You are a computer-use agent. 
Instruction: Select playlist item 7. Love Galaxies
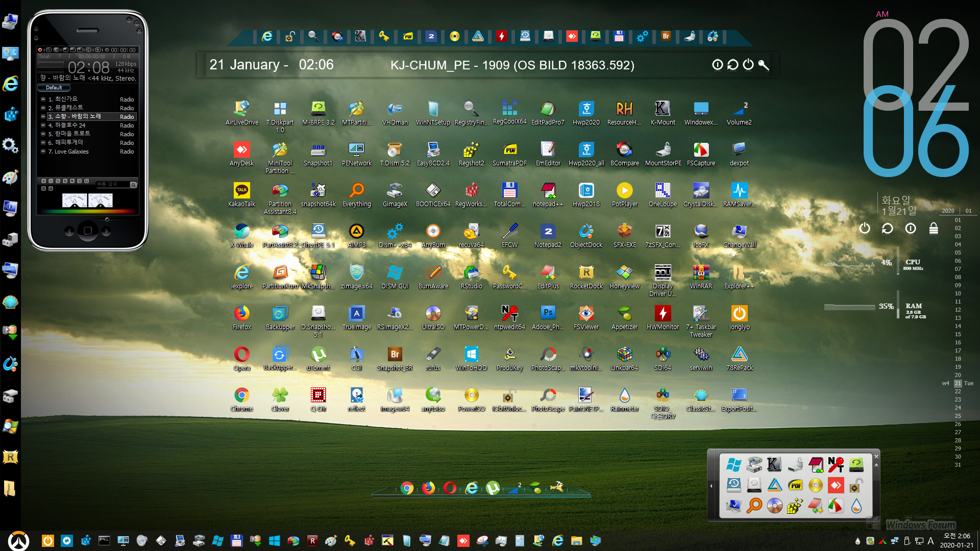(88, 152)
